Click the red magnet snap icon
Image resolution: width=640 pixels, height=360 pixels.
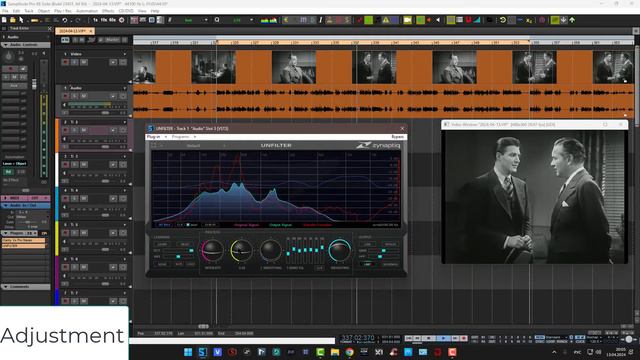tap(468, 20)
